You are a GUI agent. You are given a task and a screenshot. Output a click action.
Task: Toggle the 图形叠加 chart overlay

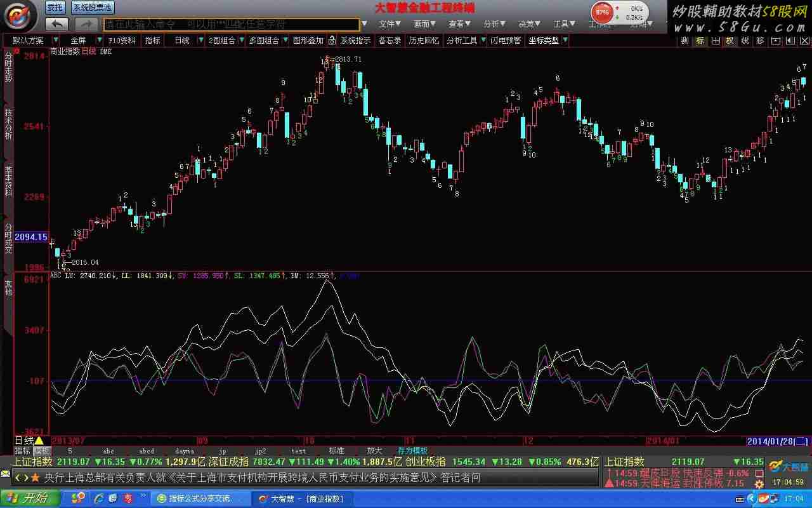coord(308,41)
